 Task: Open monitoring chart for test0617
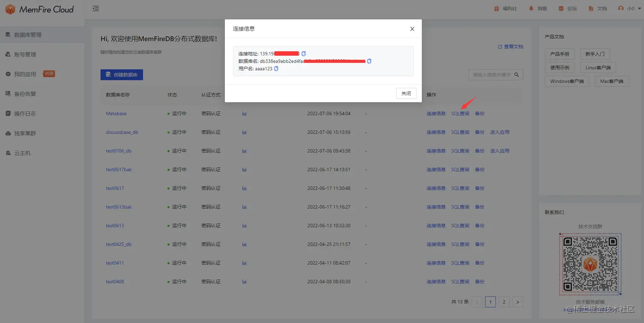click(244, 188)
